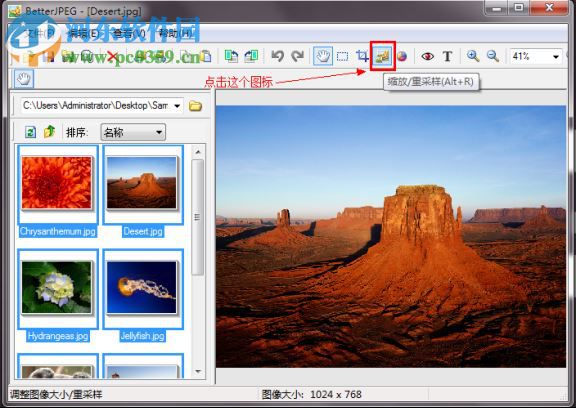Zoom in with the magnifier plus icon
This screenshot has height=408, width=576.
(473, 56)
